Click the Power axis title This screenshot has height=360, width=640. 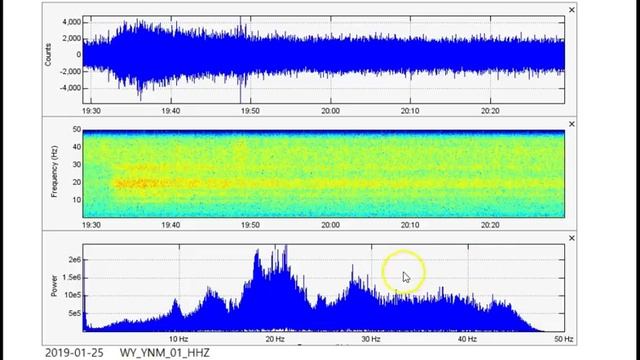pyautogui.click(x=54, y=285)
